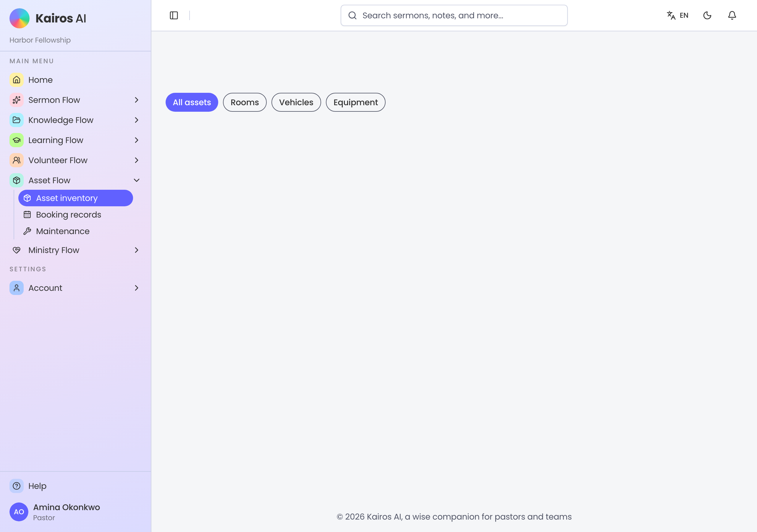Open Asset inventory in sidebar
The width and height of the screenshot is (757, 532).
pos(75,198)
